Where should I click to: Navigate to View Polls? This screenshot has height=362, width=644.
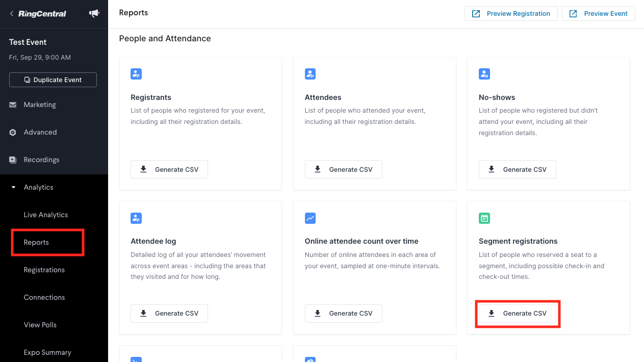coord(40,325)
